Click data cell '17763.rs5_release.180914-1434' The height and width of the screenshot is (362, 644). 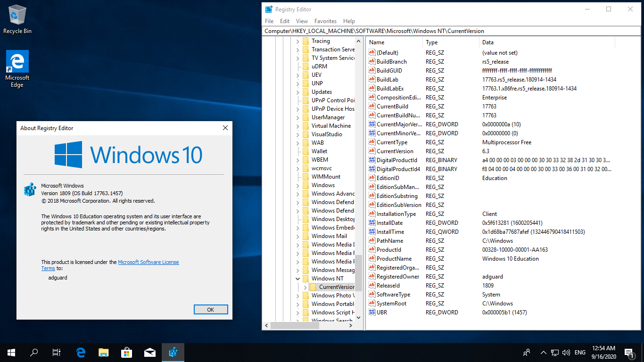point(519,80)
